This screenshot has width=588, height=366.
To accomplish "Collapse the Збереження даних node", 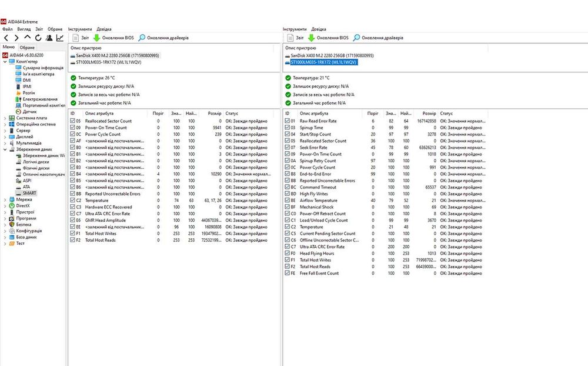I will (5, 149).
